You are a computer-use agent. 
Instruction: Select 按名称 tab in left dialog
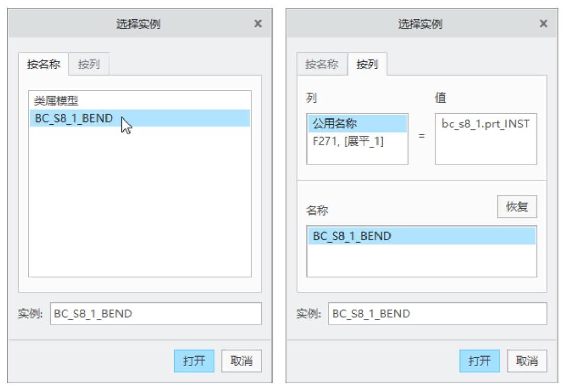pos(44,65)
